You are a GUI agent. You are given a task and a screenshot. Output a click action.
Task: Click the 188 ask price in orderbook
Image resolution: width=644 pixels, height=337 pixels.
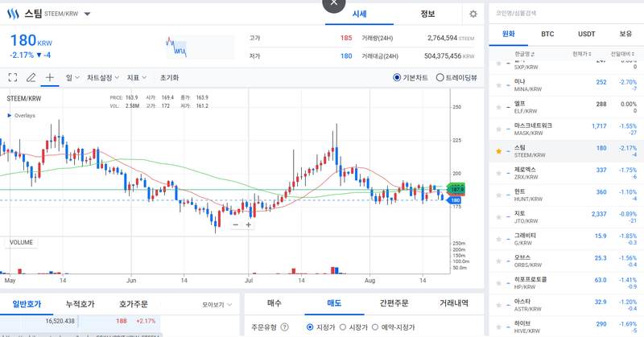pos(122,321)
